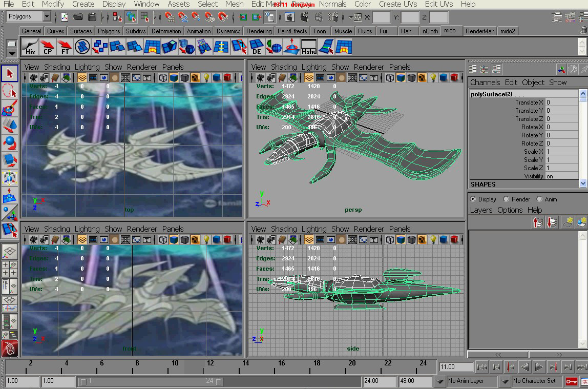
Task: Click the range slider bar
Action: pos(151,381)
